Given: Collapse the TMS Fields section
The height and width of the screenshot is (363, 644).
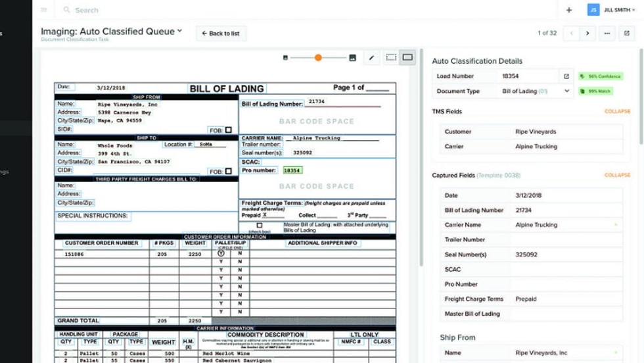Looking at the screenshot, I should pyautogui.click(x=616, y=112).
